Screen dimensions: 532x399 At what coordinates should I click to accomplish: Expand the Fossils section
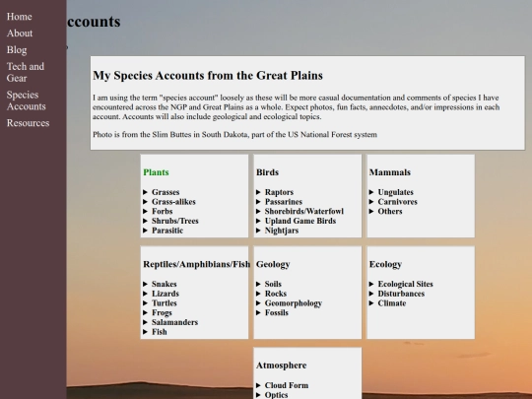tap(273, 312)
